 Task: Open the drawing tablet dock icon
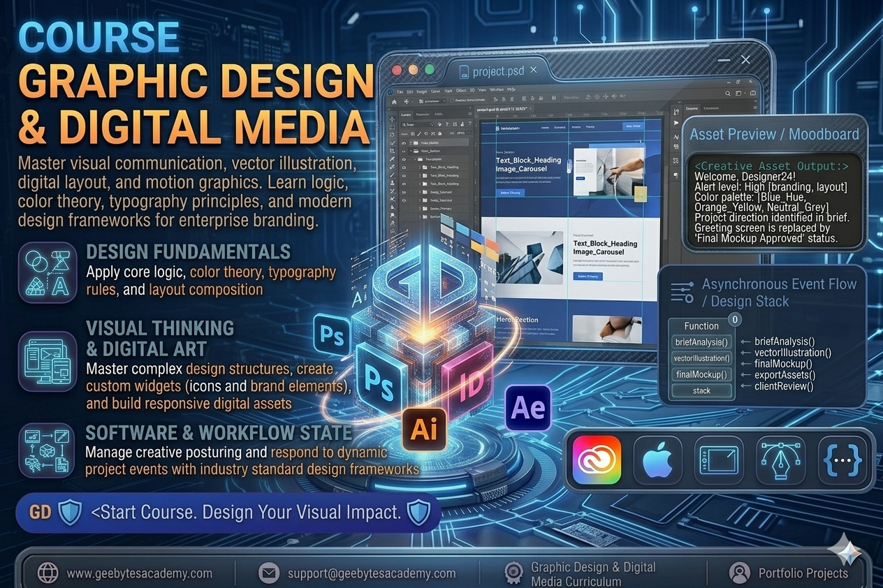(719, 460)
